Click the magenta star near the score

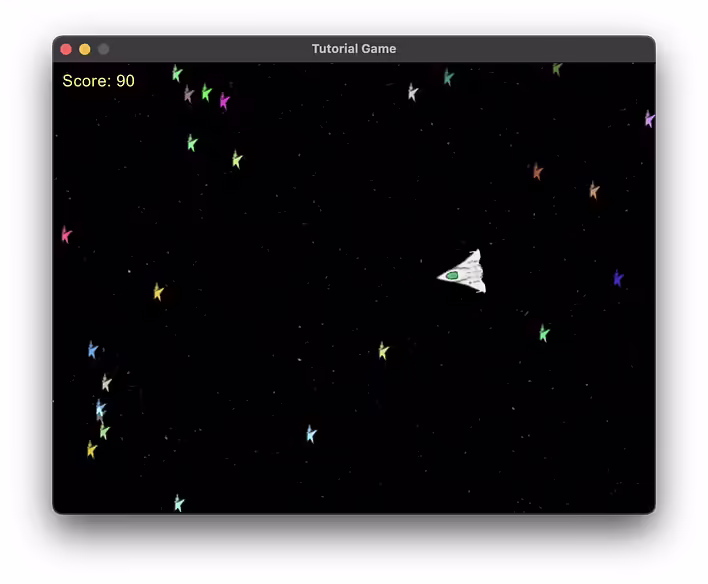(x=224, y=100)
